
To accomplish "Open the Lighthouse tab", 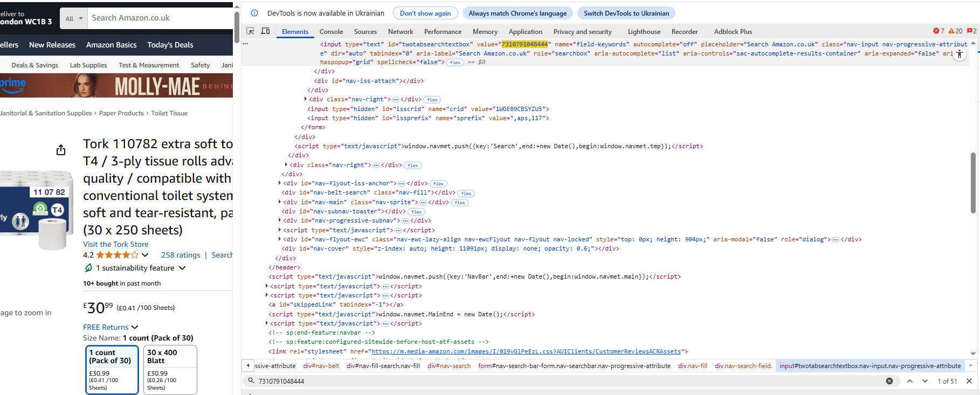I will click(644, 32).
